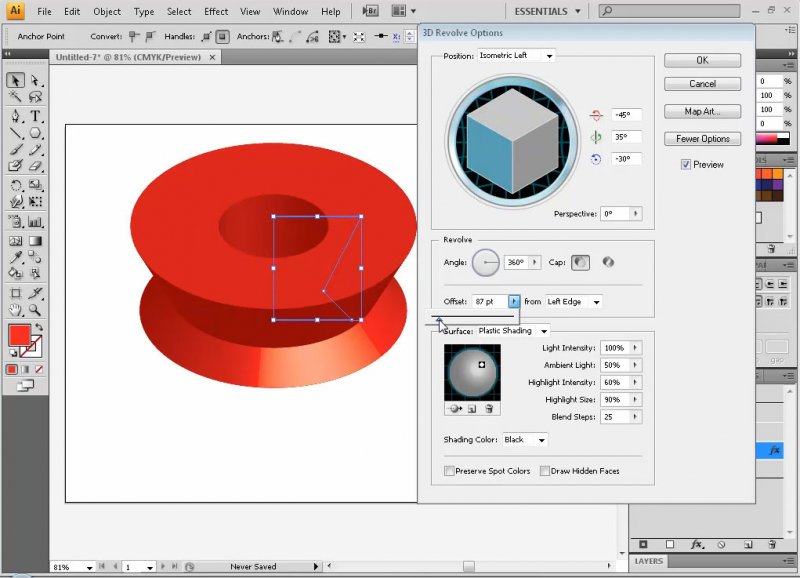Turn off cap for hollow appearance

point(607,263)
